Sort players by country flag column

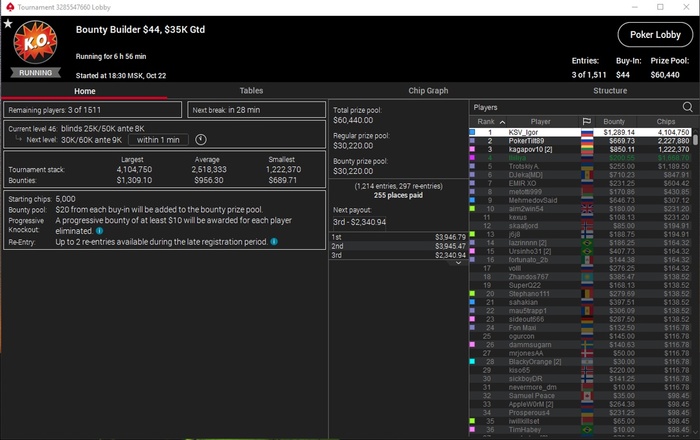(587, 121)
